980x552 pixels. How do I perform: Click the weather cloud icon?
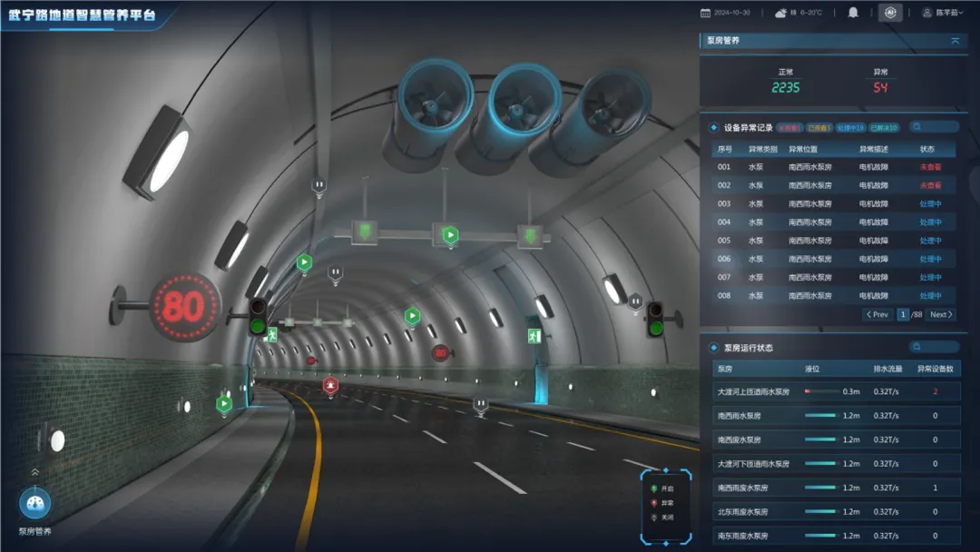tap(780, 13)
